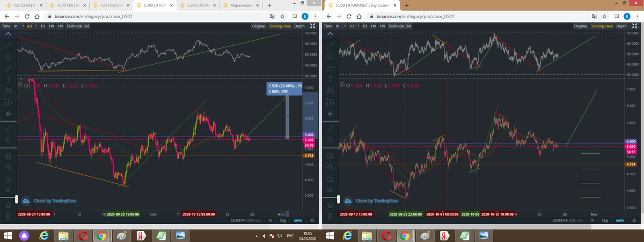Open Patterns tool in left chart window
The image size is (644, 242).
[8, 91]
